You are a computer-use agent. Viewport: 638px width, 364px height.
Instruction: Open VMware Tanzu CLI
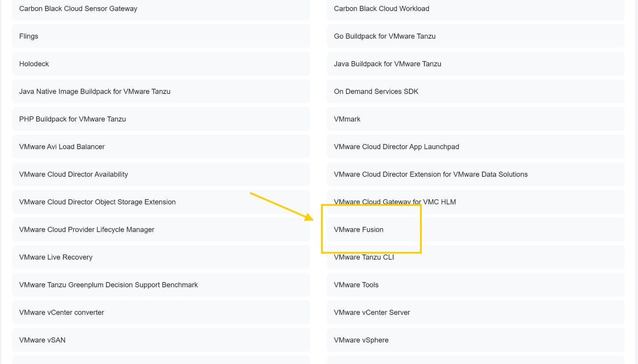pos(476,257)
